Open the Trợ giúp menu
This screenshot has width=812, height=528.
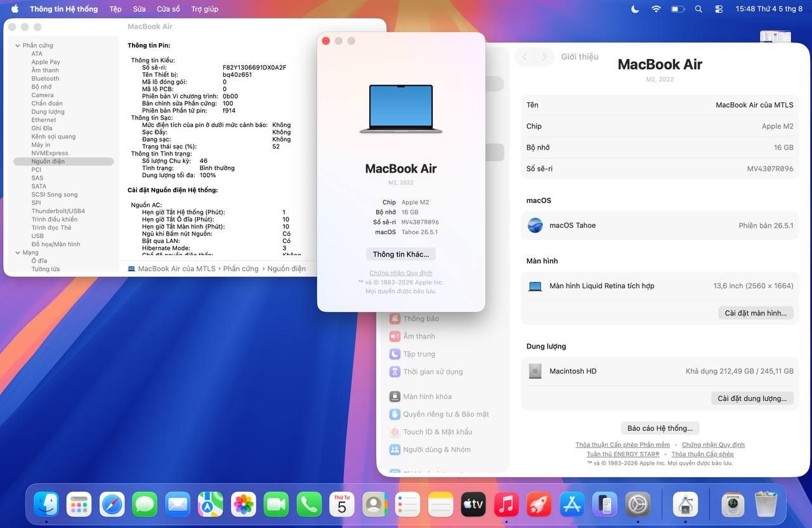pos(205,9)
